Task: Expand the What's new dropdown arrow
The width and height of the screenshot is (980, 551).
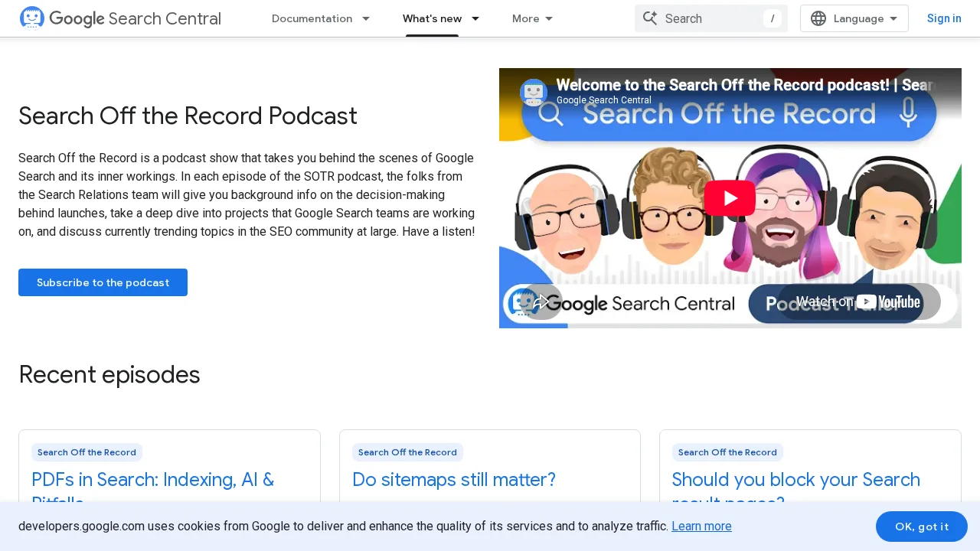Action: (x=475, y=18)
